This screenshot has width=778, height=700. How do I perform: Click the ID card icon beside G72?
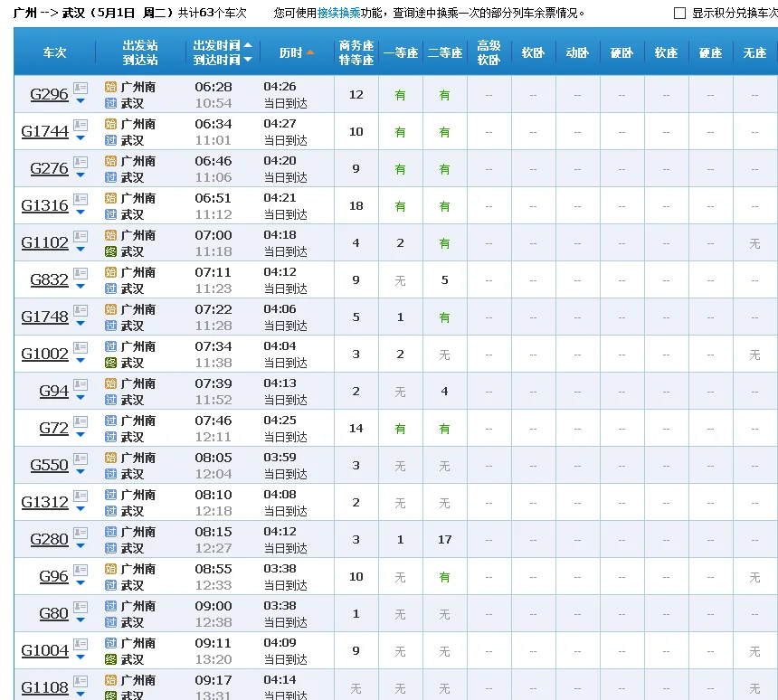pos(81,421)
